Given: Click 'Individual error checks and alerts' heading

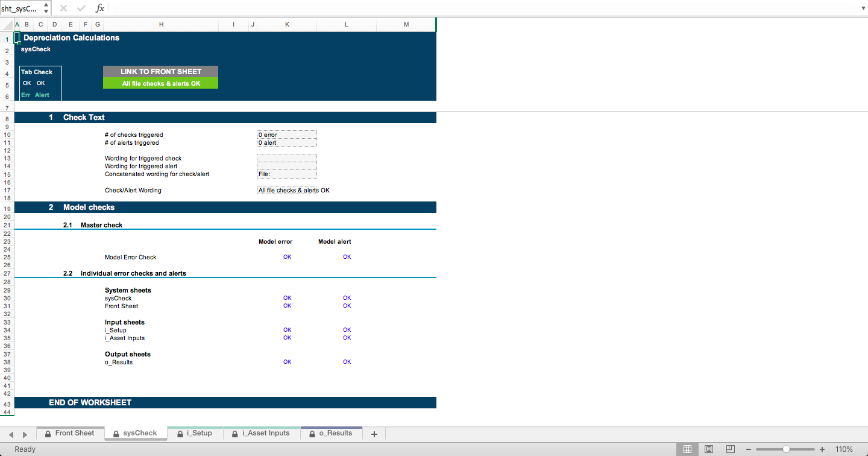Looking at the screenshot, I should pyautogui.click(x=133, y=274).
